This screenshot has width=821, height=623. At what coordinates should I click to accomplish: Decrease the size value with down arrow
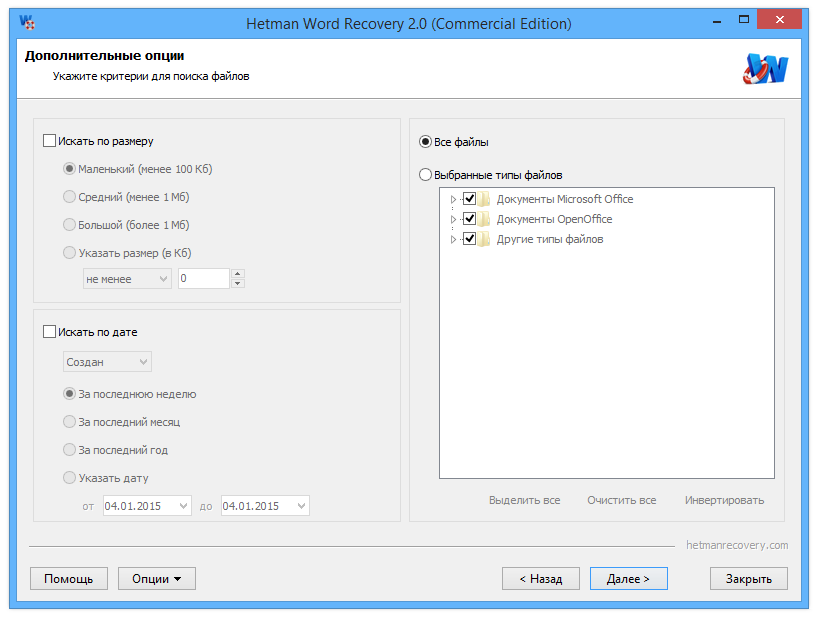pos(238,284)
